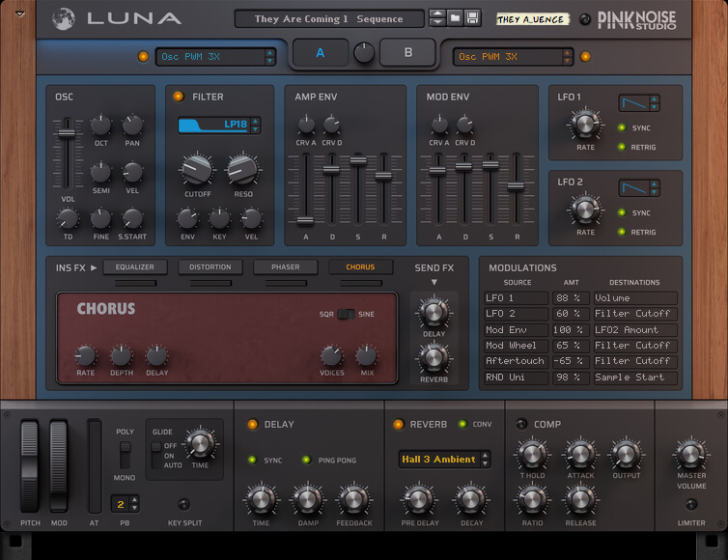Open the EQUALIZER insert FX tab
The image size is (728, 560).
click(x=134, y=267)
